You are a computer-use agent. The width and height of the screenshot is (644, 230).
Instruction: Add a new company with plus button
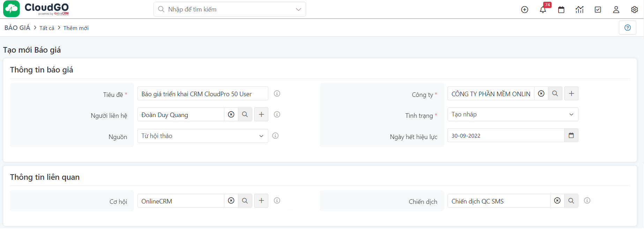(x=571, y=93)
